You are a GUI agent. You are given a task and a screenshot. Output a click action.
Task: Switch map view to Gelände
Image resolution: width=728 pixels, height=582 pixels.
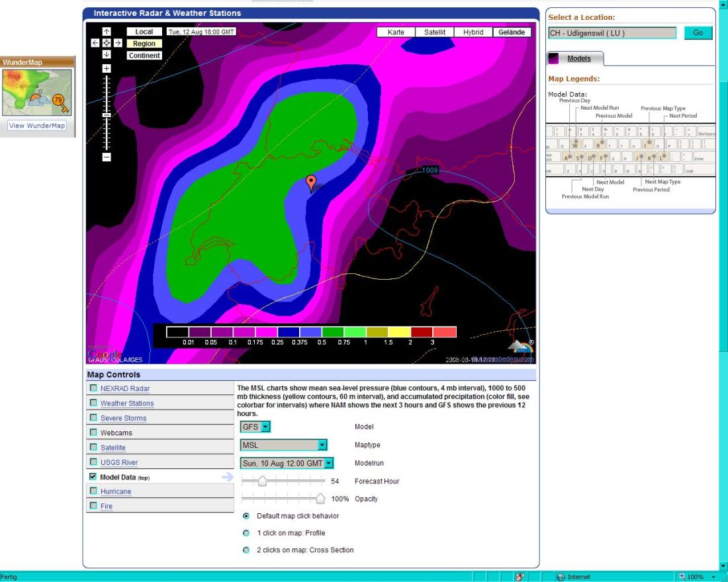tap(512, 32)
